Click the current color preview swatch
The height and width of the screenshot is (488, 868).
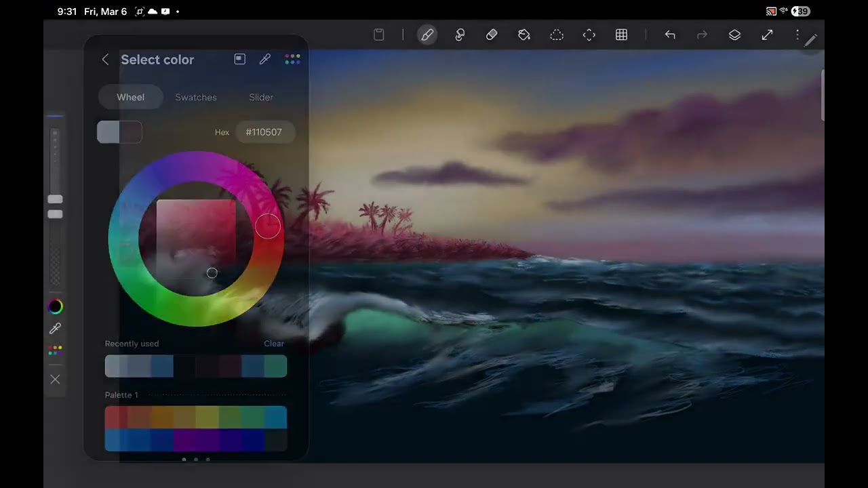(x=119, y=132)
